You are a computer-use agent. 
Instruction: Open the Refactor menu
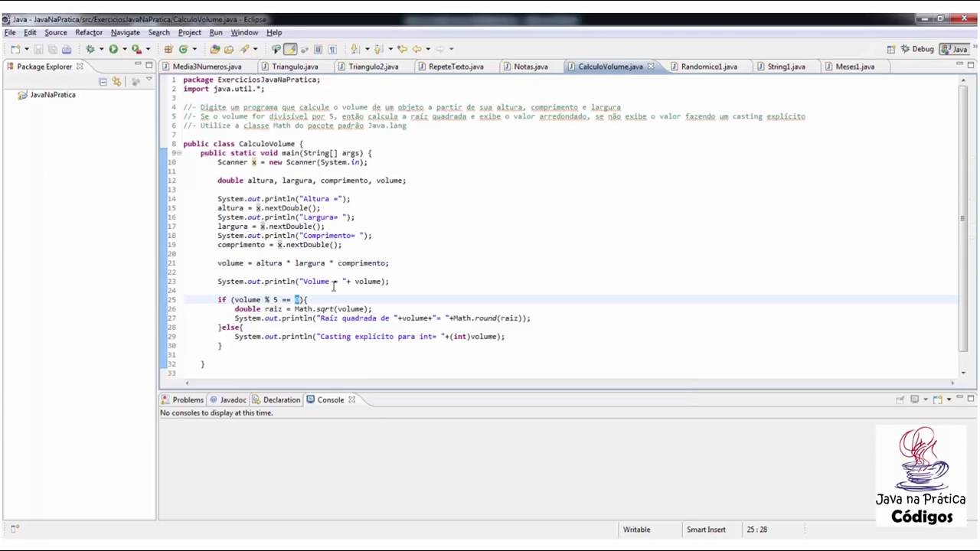[x=89, y=32]
